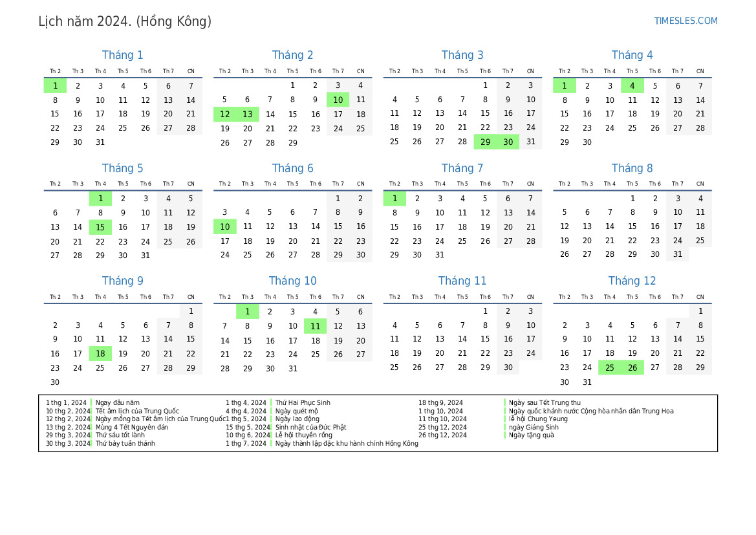Image resolution: width=756 pixels, height=535 pixels.
Task: Click legend entry 'Ngày quét mộ'
Action: pyautogui.click(x=297, y=411)
